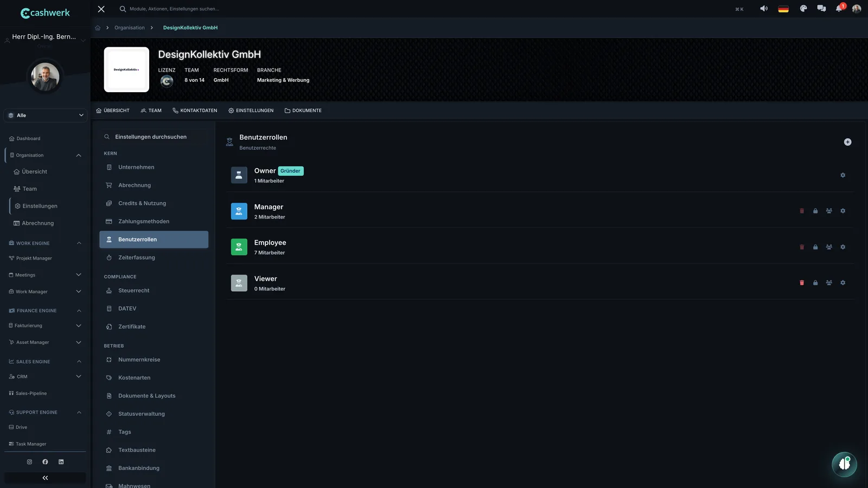868x488 pixels.
Task: Toggle sound speaker icon
Action: pyautogui.click(x=764, y=9)
